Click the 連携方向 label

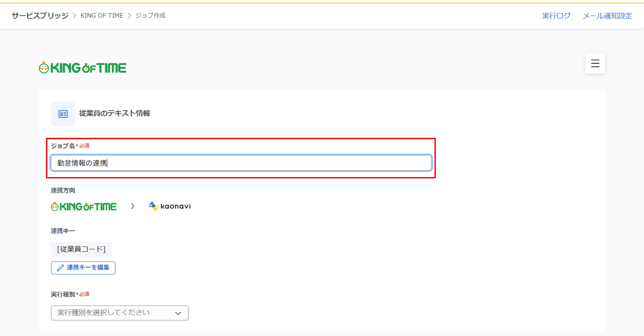pos(63,190)
